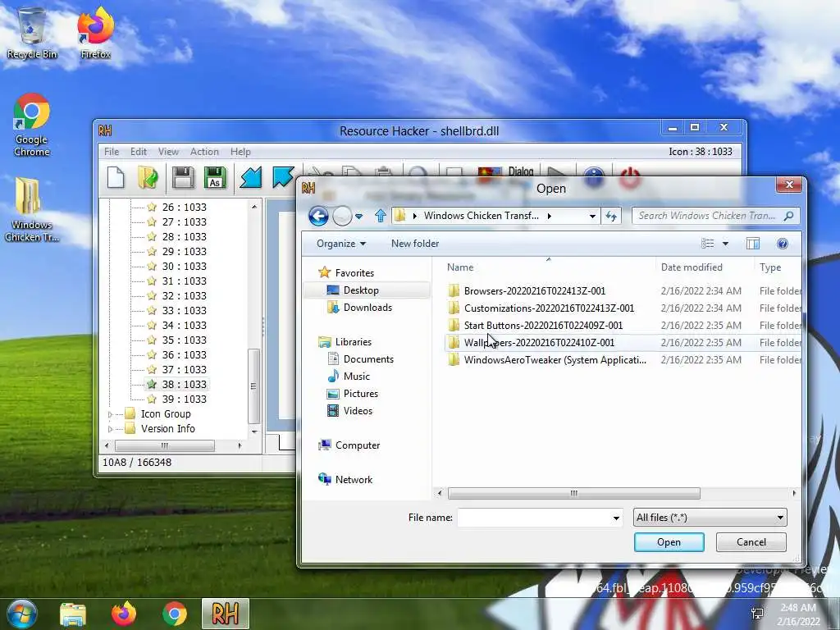Click the horizontal scrollbar in the file list
The width and height of the screenshot is (840, 630).
573,493
